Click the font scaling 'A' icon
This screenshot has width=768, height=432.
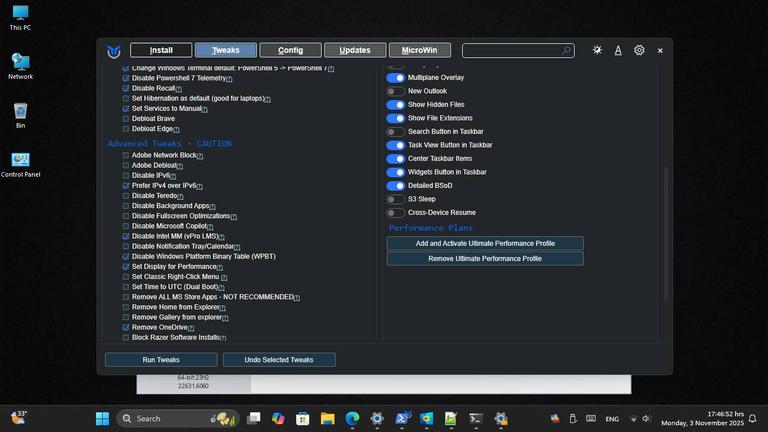tap(618, 50)
